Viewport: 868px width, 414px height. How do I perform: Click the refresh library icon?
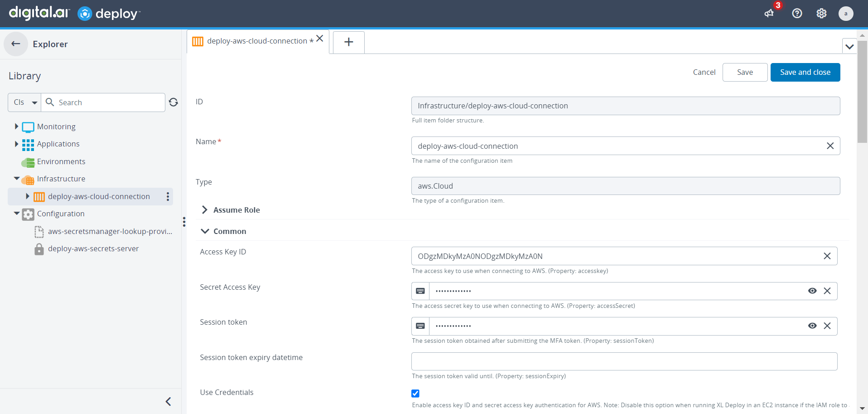click(x=174, y=102)
